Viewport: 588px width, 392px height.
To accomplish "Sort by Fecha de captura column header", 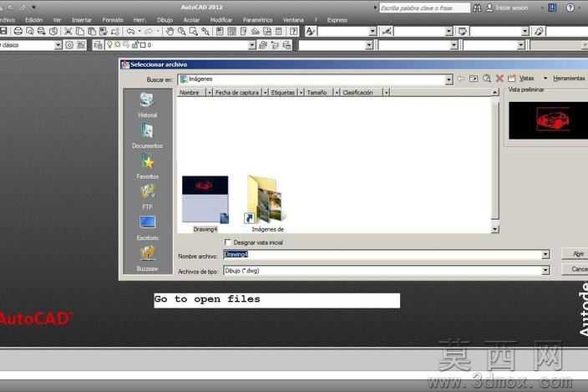I will click(237, 92).
